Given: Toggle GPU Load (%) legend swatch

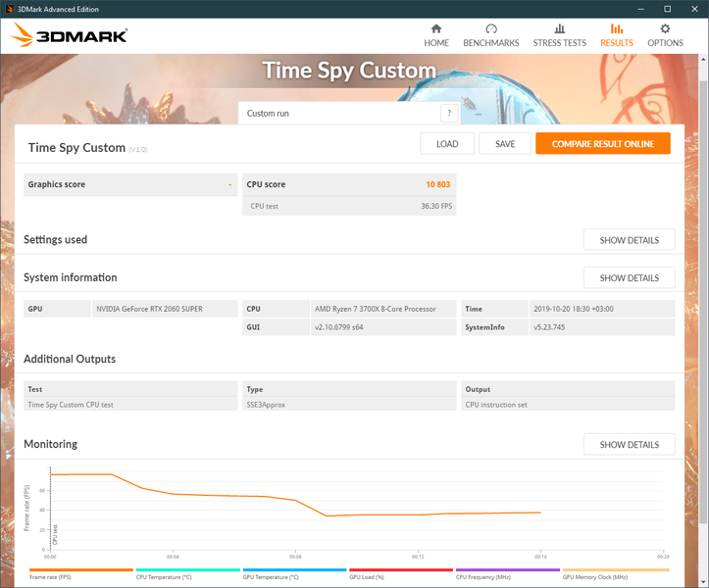Looking at the screenshot, I should (x=401, y=570).
